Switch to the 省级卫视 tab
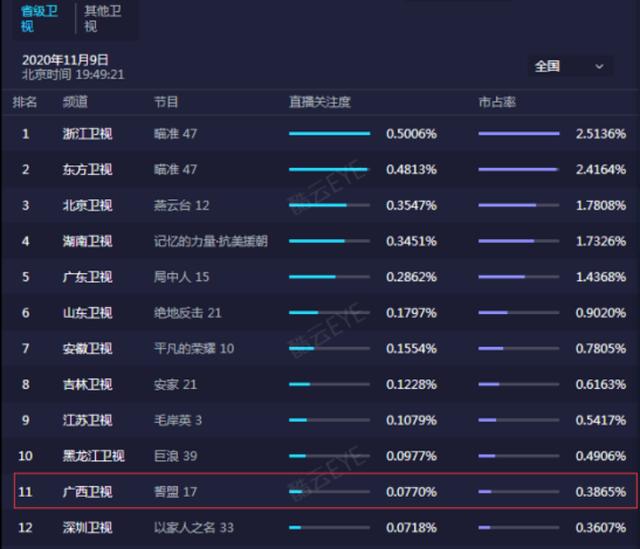Image resolution: width=640 pixels, height=549 pixels. coord(39,18)
